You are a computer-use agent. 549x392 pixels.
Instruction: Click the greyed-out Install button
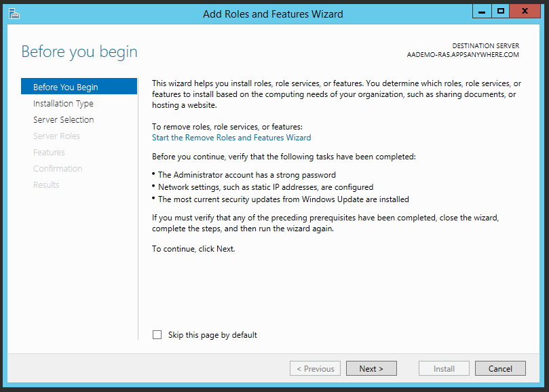pyautogui.click(x=444, y=369)
